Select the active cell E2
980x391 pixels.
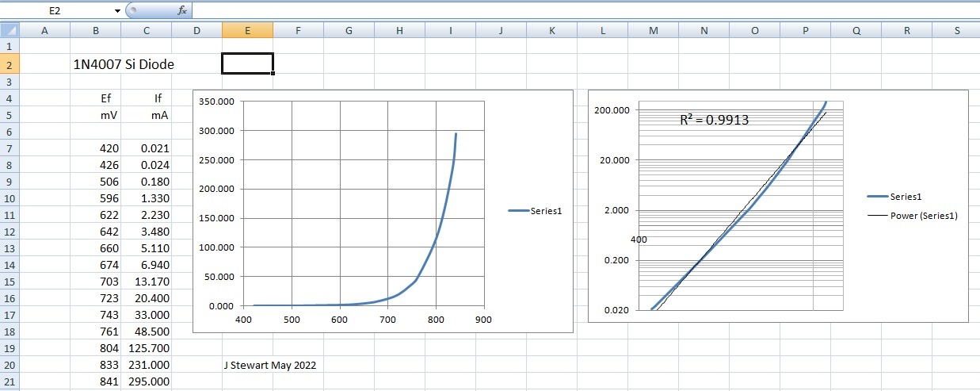(x=247, y=64)
